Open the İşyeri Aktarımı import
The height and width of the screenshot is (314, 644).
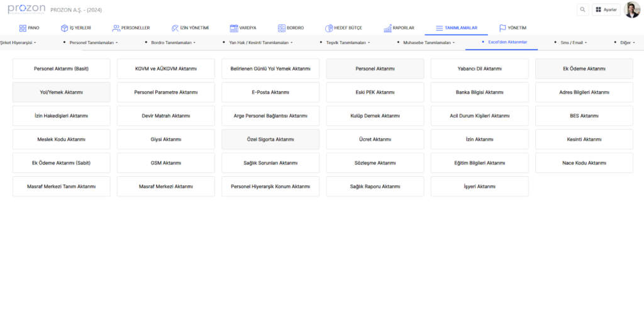(x=479, y=187)
